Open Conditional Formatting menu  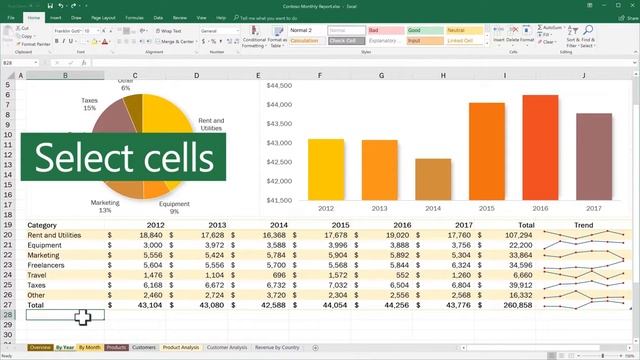[254, 37]
